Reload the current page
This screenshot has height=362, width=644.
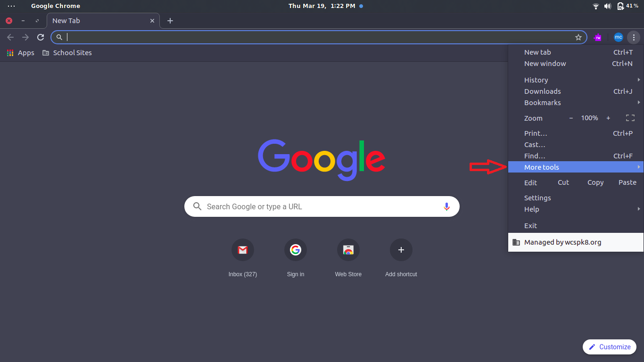(41, 37)
